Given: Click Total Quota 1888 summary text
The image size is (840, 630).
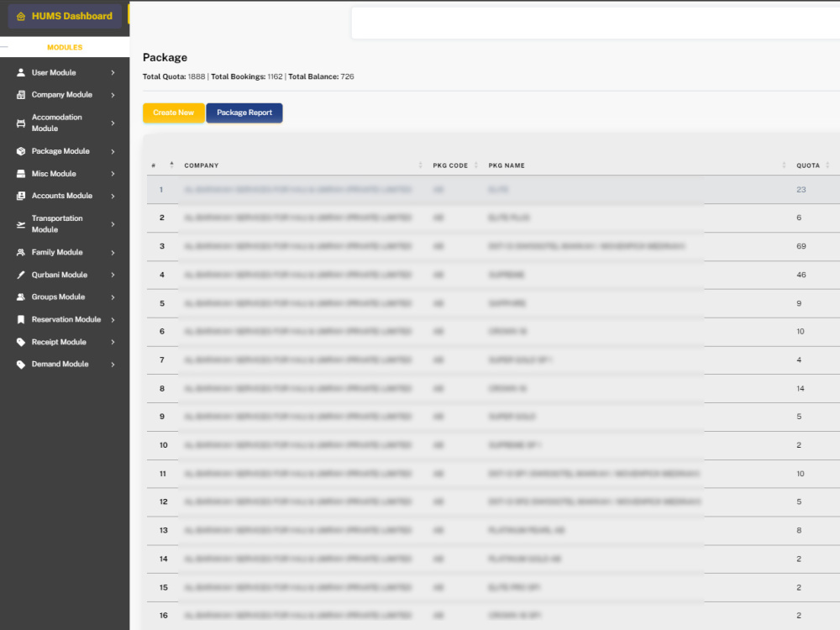Looking at the screenshot, I should click(174, 76).
